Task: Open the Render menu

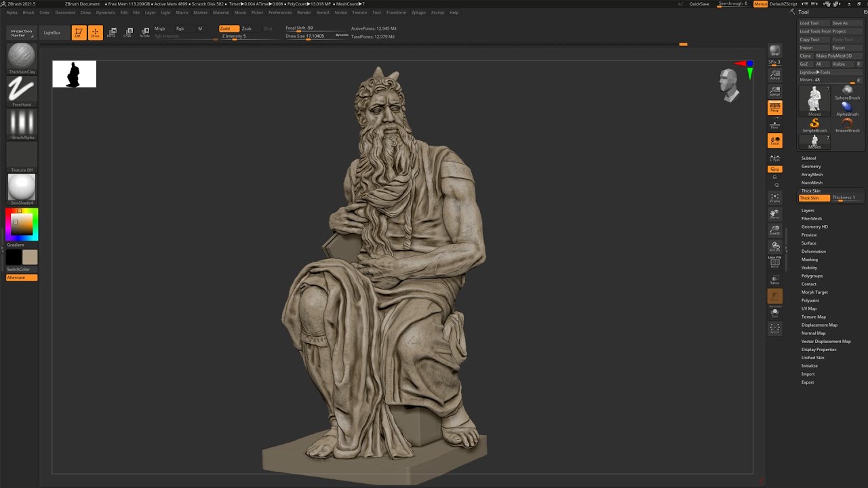Action: click(304, 12)
